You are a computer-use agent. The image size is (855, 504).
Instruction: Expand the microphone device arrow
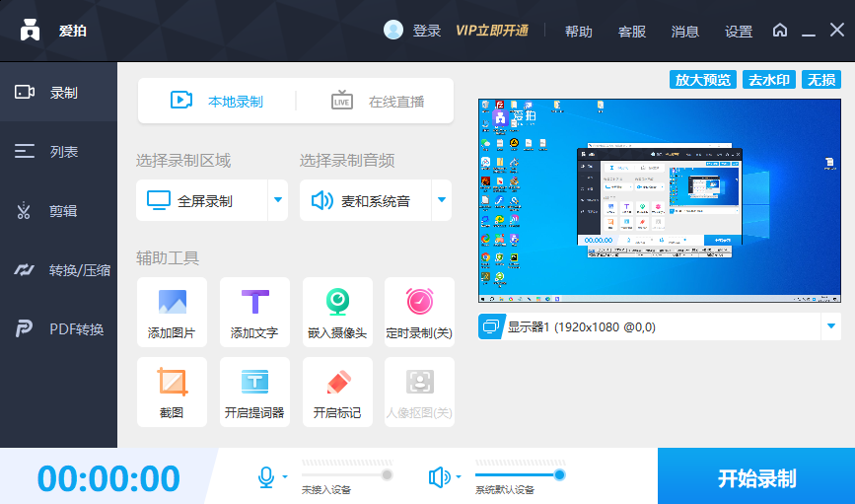[285, 476]
